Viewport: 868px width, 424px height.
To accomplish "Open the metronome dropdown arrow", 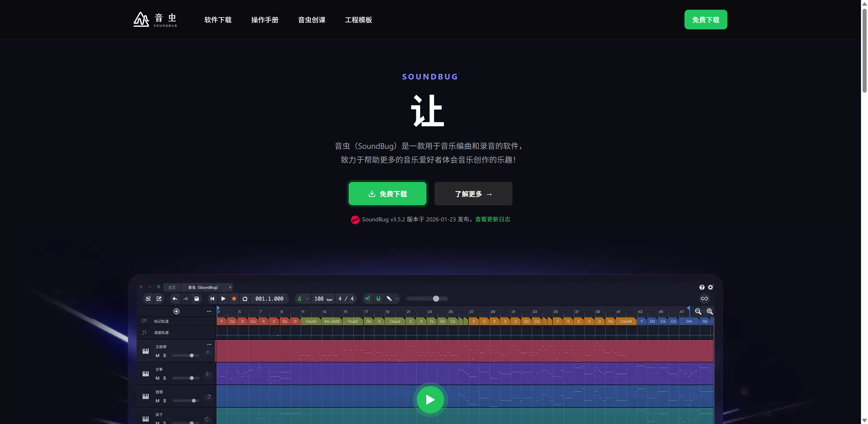I will click(x=307, y=299).
